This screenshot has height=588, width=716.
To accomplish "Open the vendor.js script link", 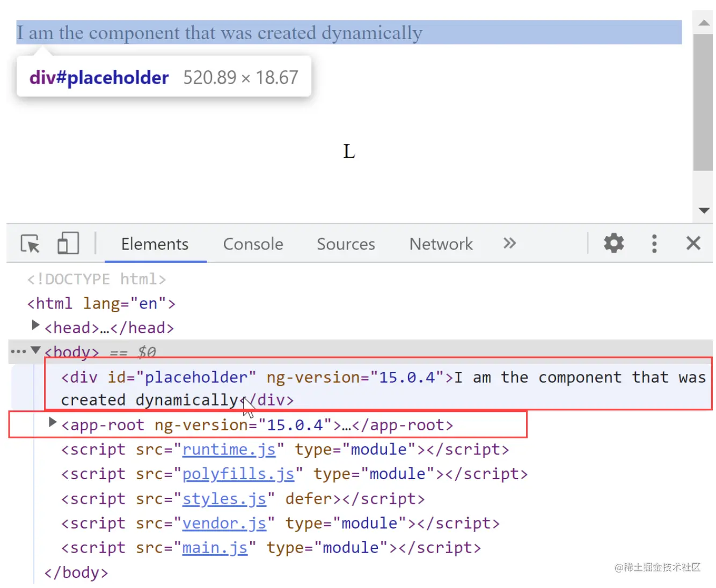I will tap(224, 524).
